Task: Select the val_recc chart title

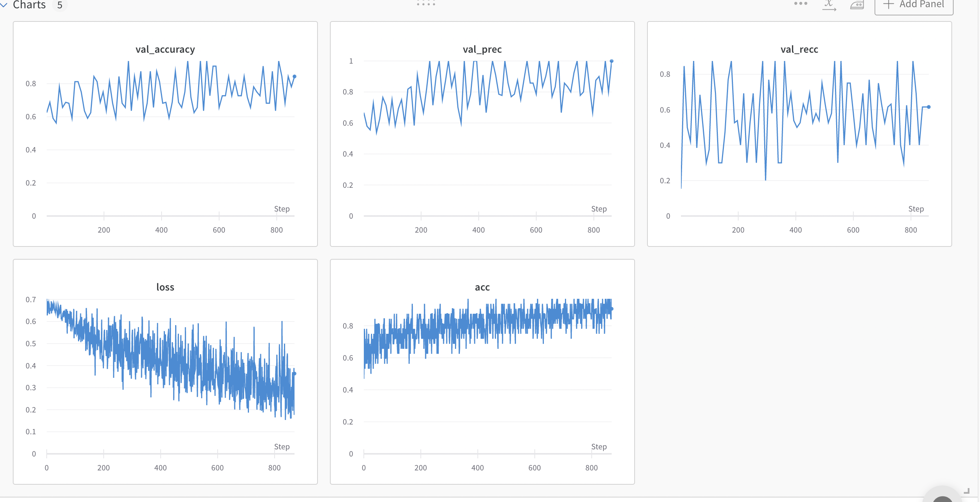Action: coord(799,49)
